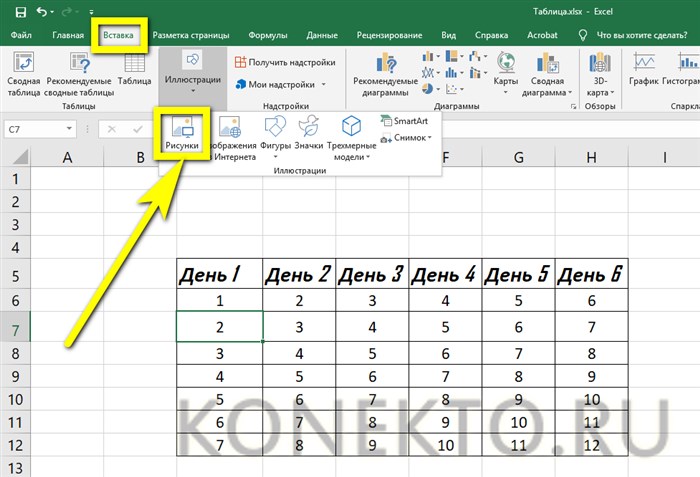Insert a waterfall or stock chart
700x477 pixels.
(478, 56)
